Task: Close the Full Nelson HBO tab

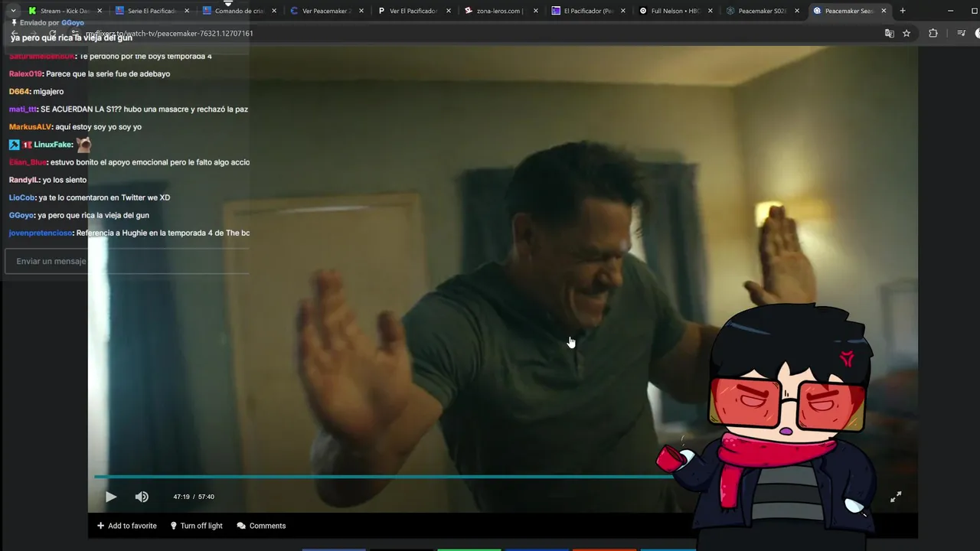Action: pos(710,11)
